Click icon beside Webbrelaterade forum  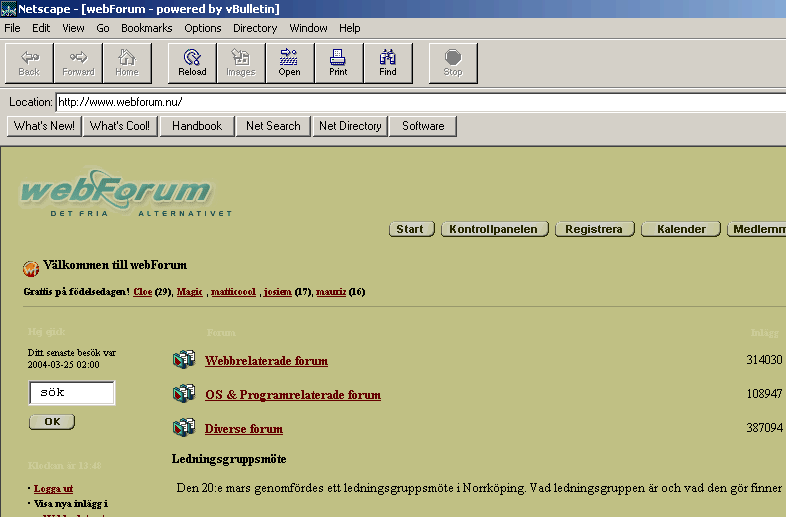point(184,360)
